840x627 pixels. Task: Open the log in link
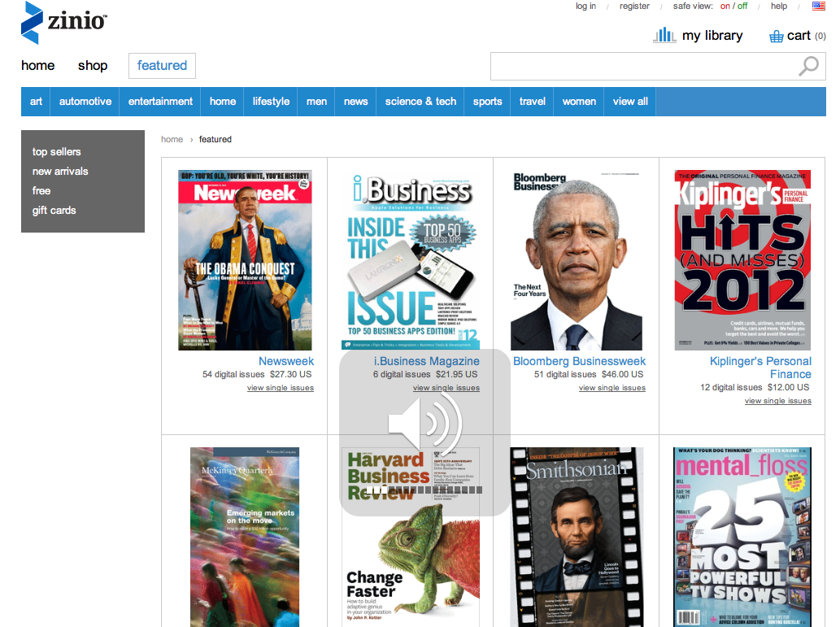click(x=585, y=6)
